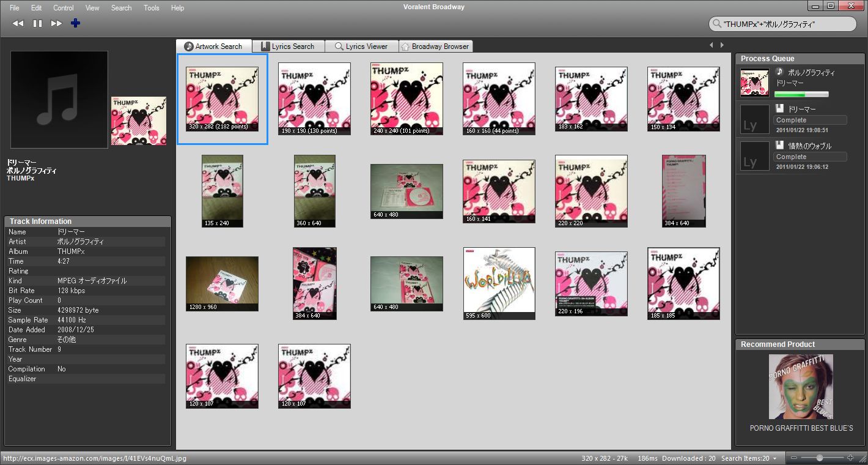
Task: Click the magnifier icon in search box
Action: [716, 24]
